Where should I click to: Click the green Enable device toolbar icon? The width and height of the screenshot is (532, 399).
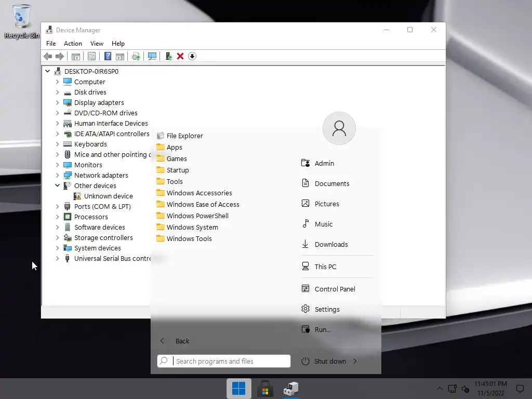[x=169, y=56]
